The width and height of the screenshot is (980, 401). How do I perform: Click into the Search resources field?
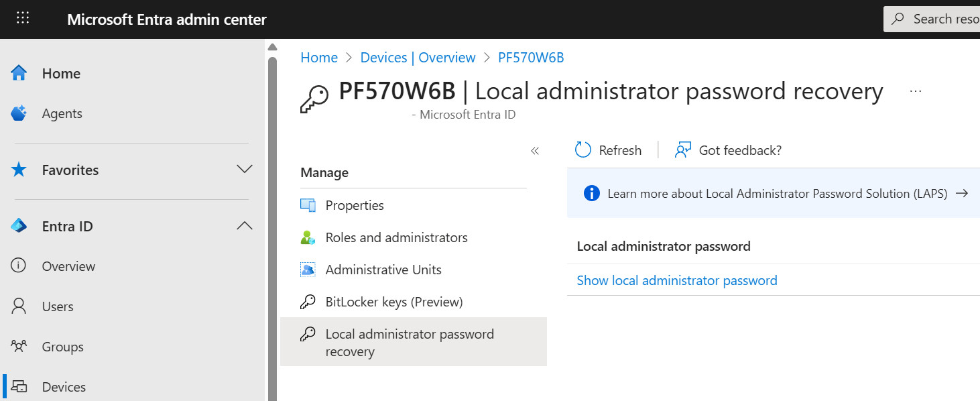point(932,19)
